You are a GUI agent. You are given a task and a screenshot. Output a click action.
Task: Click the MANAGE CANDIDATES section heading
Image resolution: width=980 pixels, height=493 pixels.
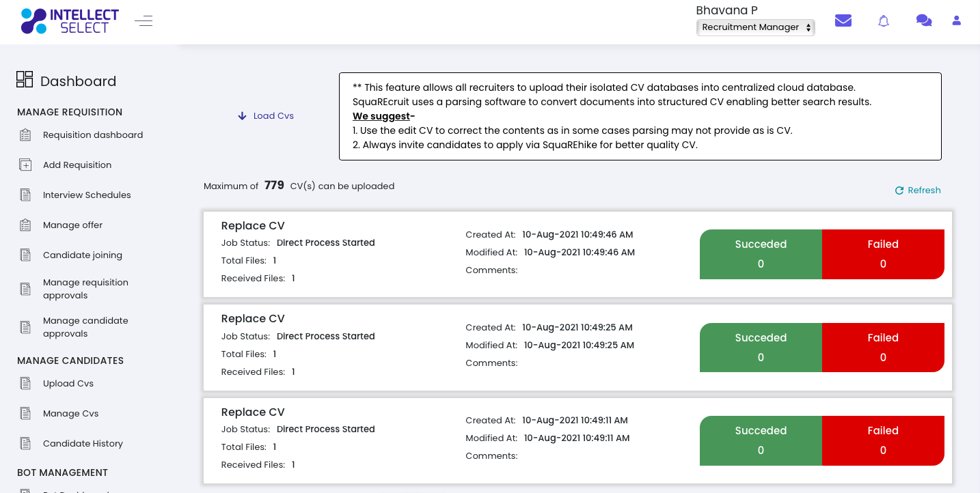(x=70, y=361)
